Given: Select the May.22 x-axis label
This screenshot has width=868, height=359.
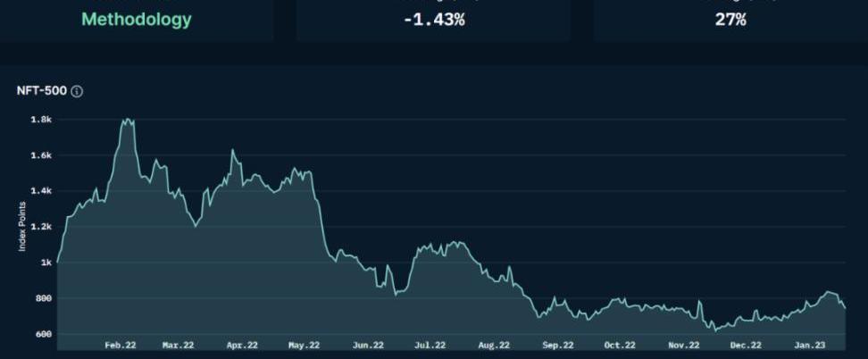Looking at the screenshot, I should click(304, 345).
